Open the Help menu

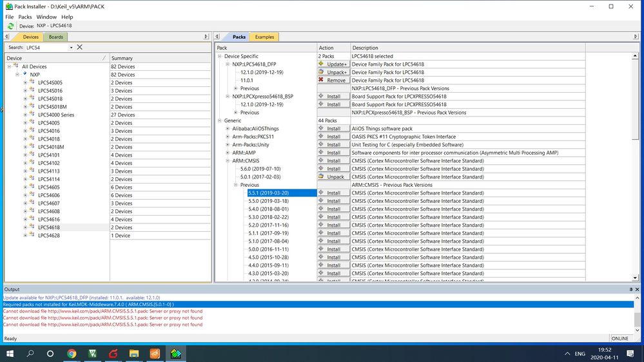(67, 17)
